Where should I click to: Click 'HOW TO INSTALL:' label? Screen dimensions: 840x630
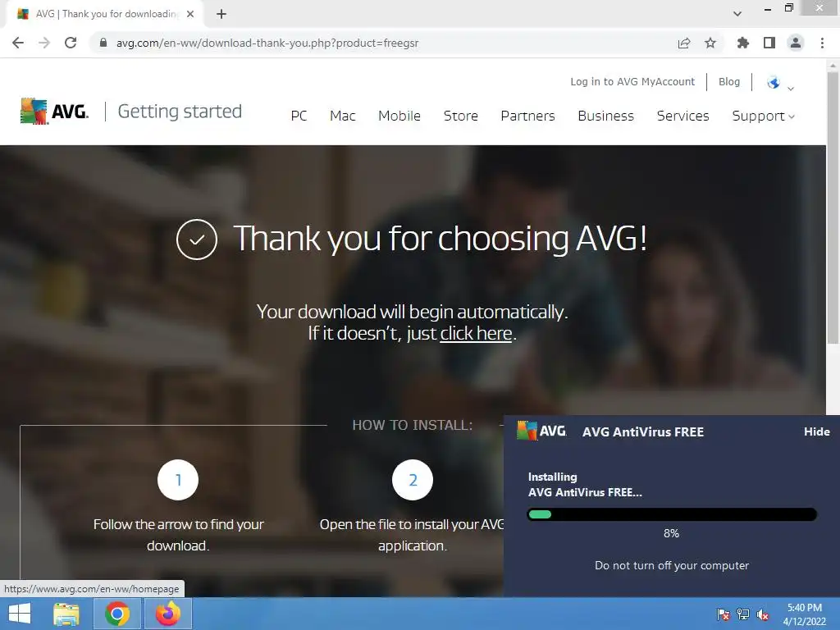(413, 426)
